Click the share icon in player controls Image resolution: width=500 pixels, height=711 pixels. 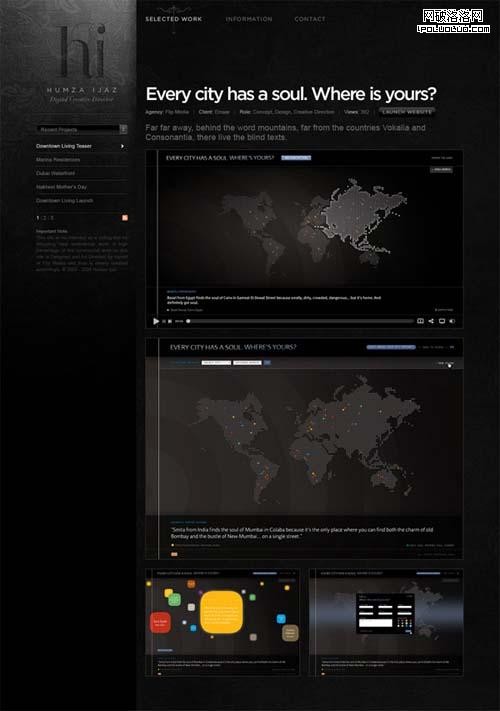tap(431, 321)
